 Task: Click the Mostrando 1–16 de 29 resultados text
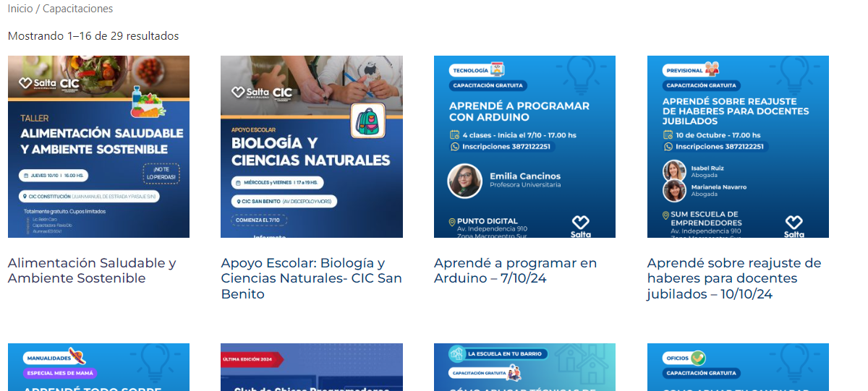(93, 36)
